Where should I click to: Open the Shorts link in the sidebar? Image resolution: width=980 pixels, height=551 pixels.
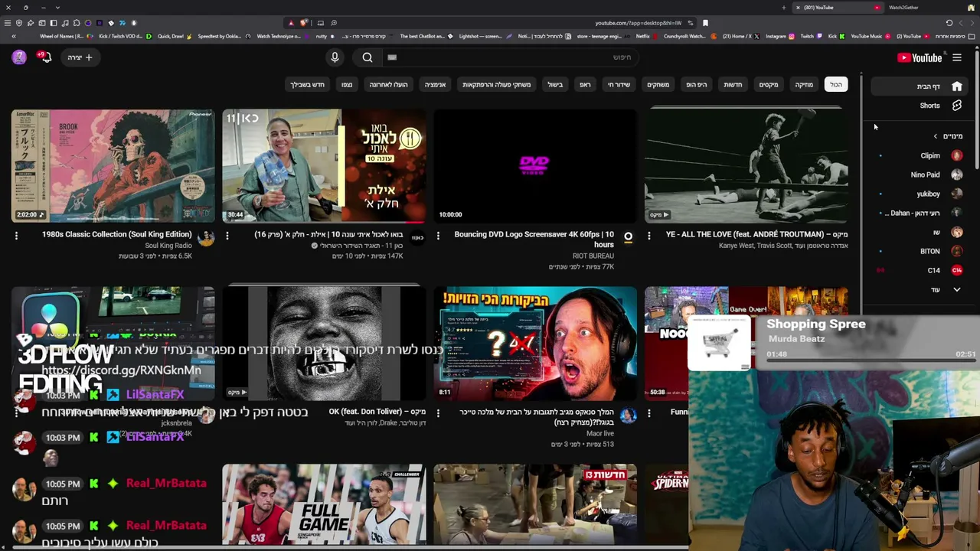(x=920, y=106)
